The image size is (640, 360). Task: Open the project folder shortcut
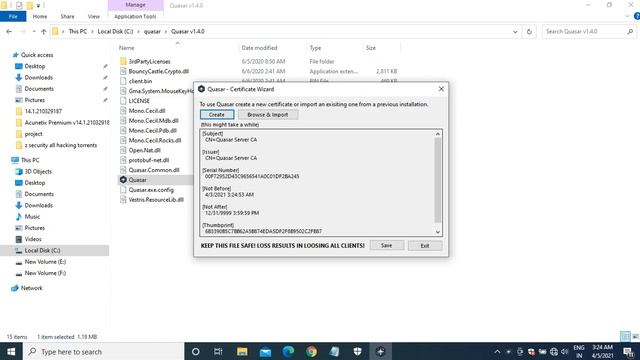33,134
